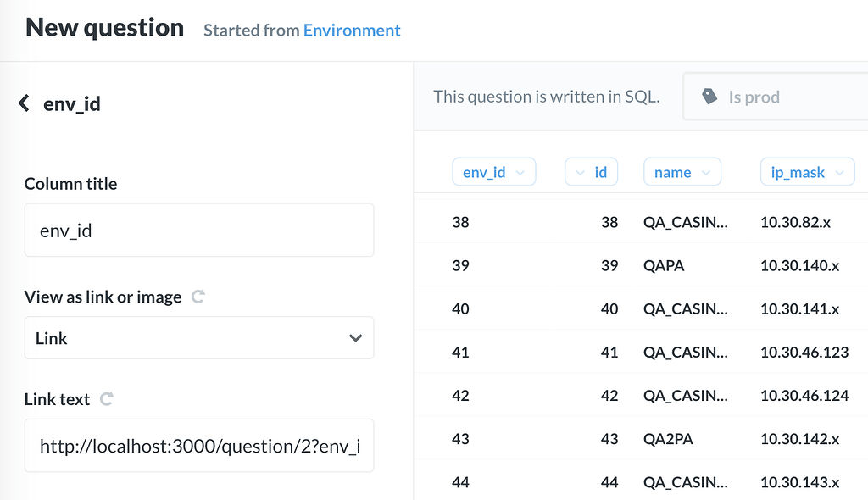
Task: Click env_id value 44 in the table
Action: click(x=460, y=481)
